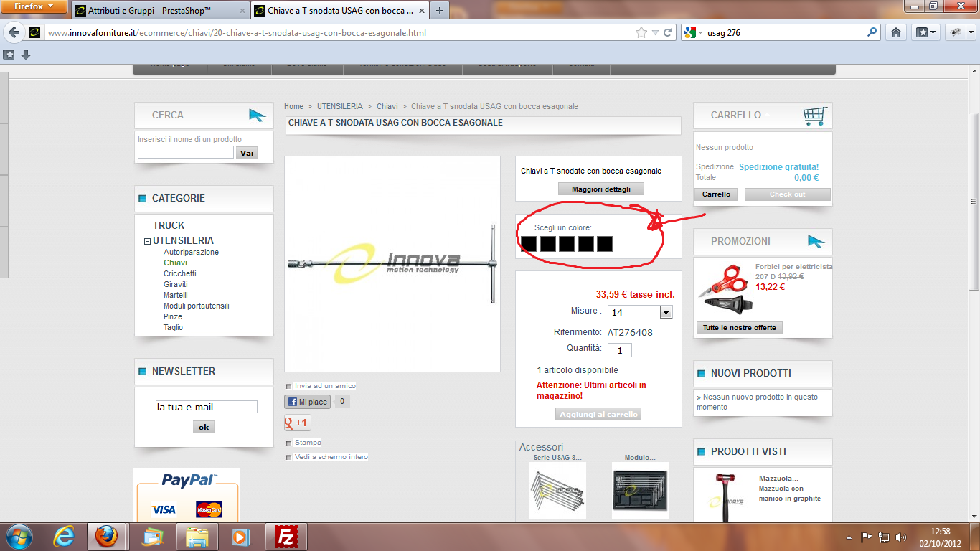Image resolution: width=980 pixels, height=551 pixels.
Task: Click the Google +1 button
Action: pos(298,423)
